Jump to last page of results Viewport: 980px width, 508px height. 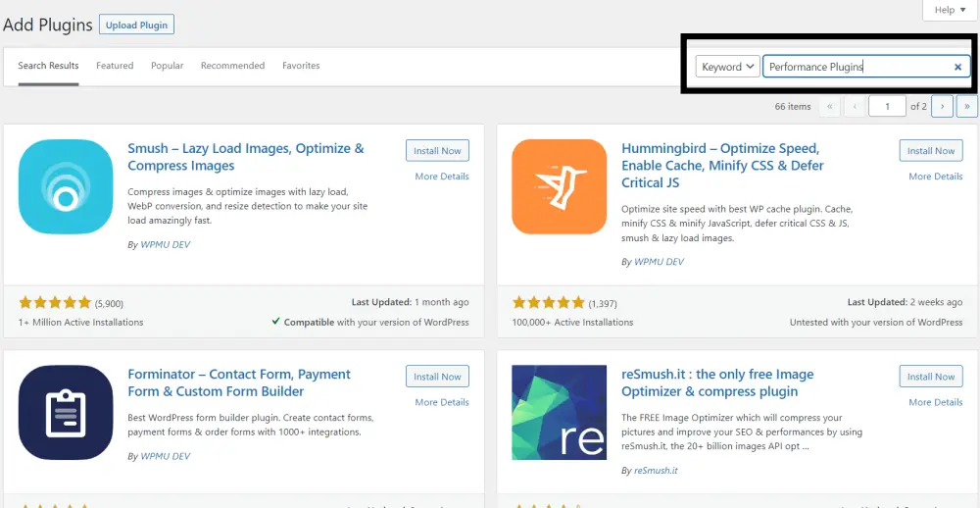(x=967, y=106)
